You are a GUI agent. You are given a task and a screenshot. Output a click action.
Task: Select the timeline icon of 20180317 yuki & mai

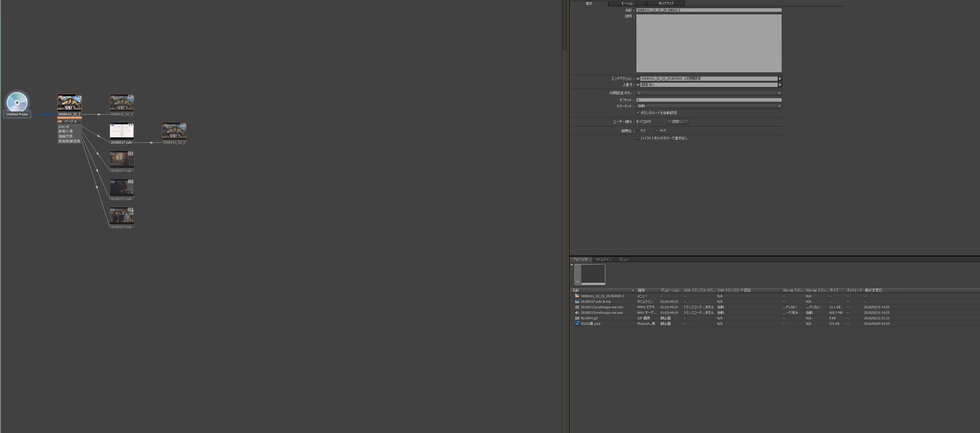click(577, 302)
